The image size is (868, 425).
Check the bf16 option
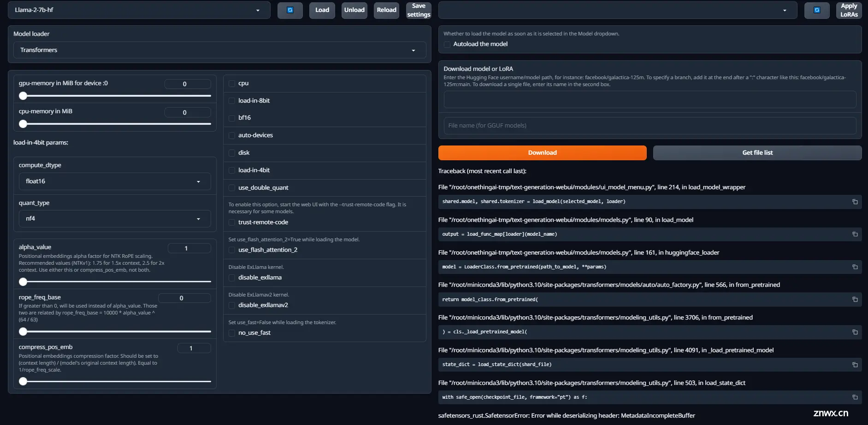(232, 118)
